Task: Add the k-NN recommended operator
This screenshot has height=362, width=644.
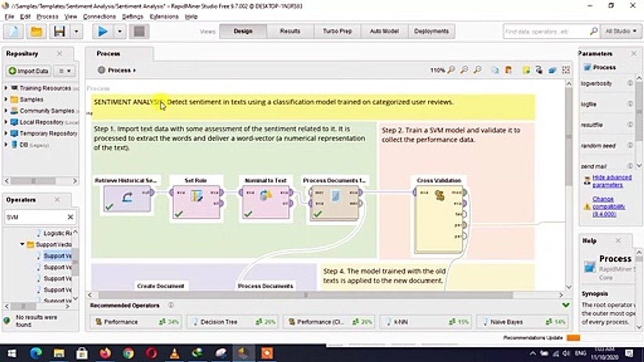Action: 426,322
